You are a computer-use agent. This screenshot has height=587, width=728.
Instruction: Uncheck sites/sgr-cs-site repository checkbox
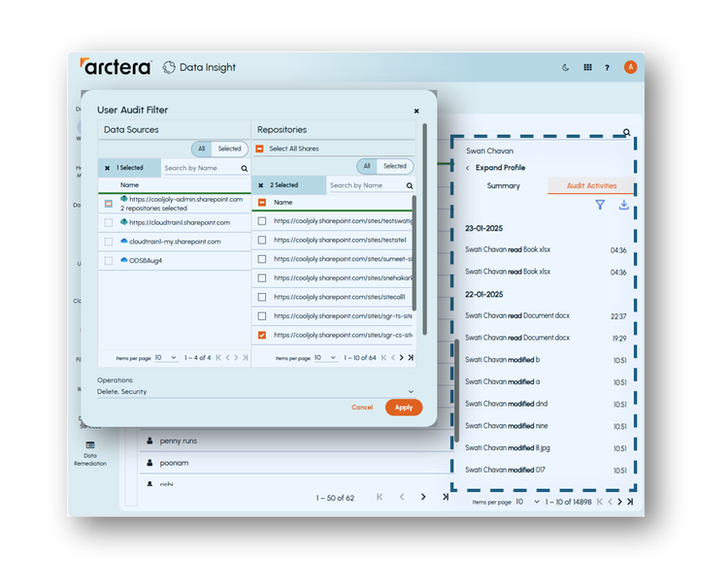tap(262, 335)
